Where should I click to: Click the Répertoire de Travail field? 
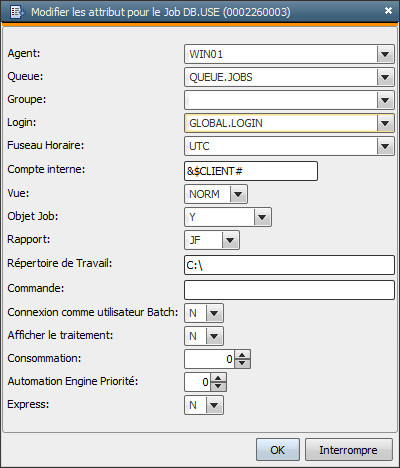click(x=289, y=265)
